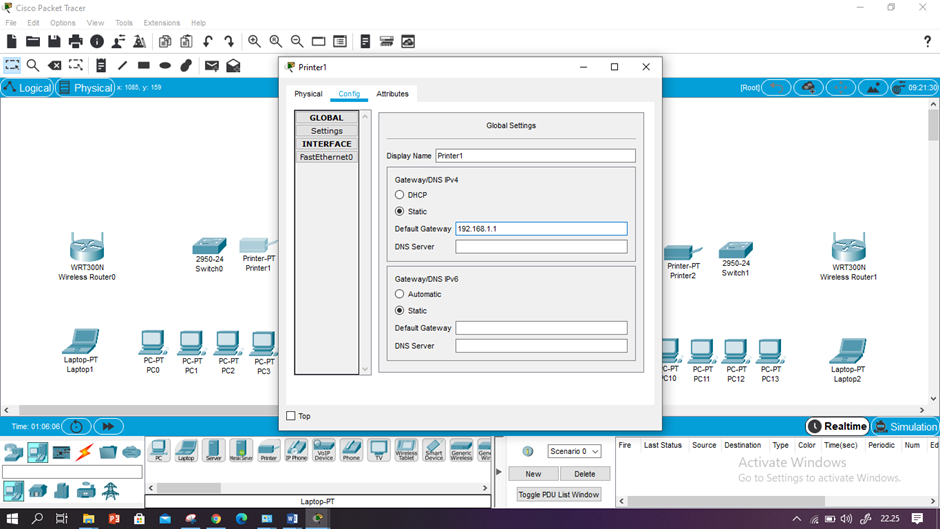Viewport: 940px width, 529px height.
Task: Show hidden icons chevron in system tray
Action: coord(796,519)
